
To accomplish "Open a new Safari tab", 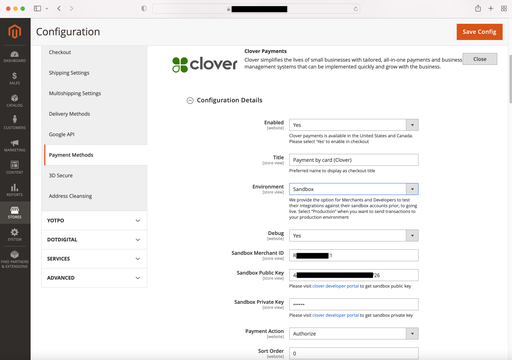I will 491,8.
